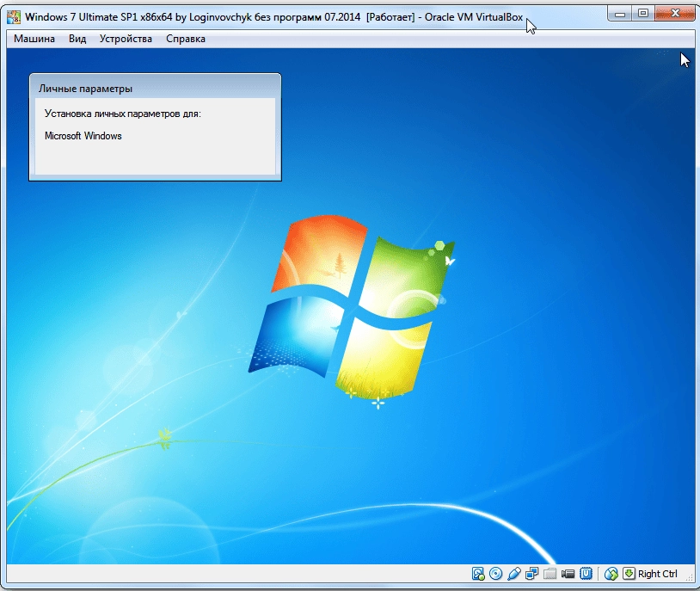Screen dimensions: 700x591
Task: Click 'Установка личных параметров для:' text
Action: point(123,114)
